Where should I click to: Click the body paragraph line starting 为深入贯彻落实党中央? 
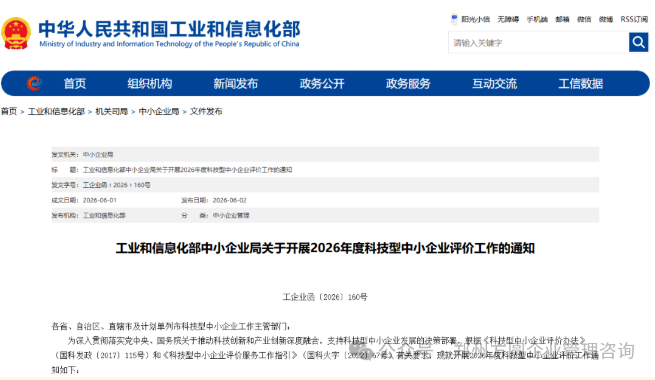pos(327,341)
